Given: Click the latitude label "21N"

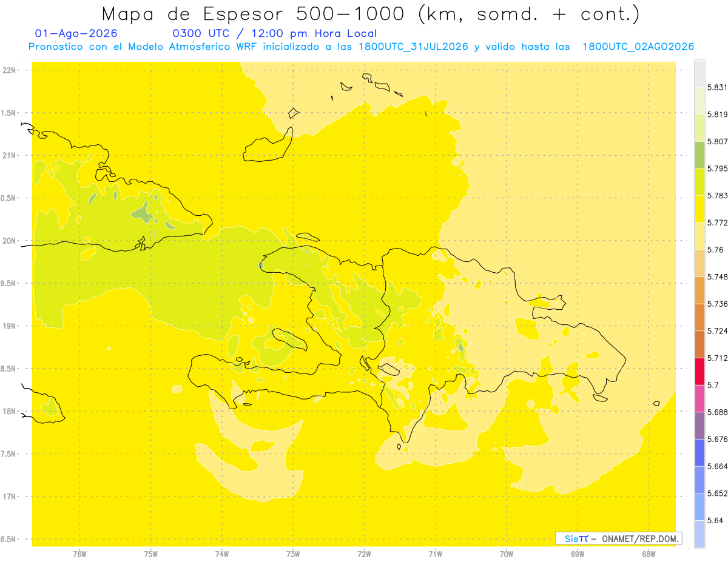Looking at the screenshot, I should [9, 155].
